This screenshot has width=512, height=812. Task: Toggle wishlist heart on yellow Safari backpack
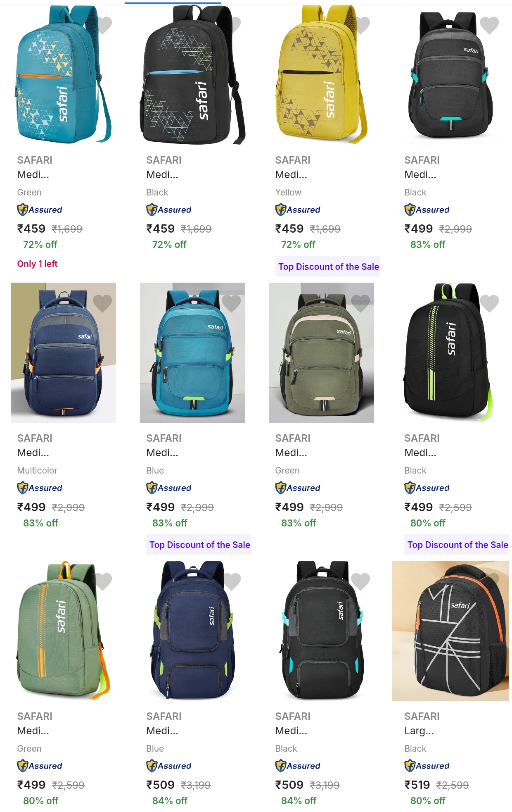(x=361, y=25)
